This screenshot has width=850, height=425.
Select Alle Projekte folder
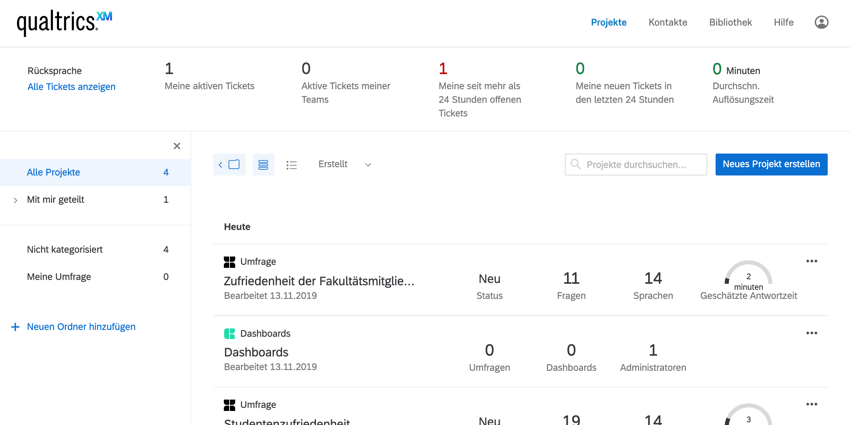coord(95,172)
